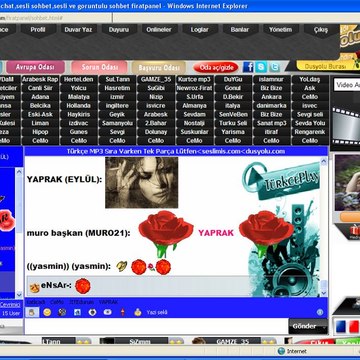Screen dimensions: 360x360
Task: Send the message with Gönder button
Action: coord(308,326)
